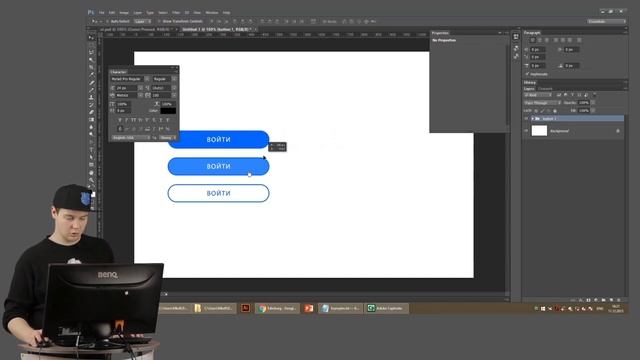This screenshot has width=640, height=360.
Task: Toggle layer filtering switch in Layers panel
Action: click(x=594, y=95)
